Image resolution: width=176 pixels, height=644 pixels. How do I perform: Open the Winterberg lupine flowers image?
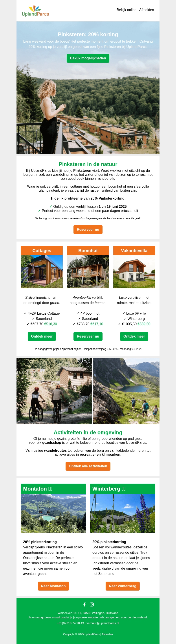click(123, 513)
